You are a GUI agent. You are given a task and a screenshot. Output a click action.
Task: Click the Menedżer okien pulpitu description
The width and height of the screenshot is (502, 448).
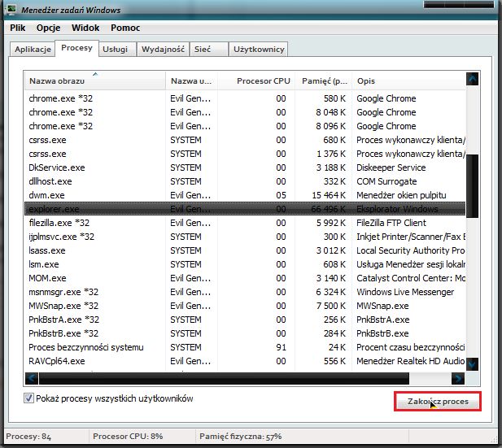pos(401,195)
